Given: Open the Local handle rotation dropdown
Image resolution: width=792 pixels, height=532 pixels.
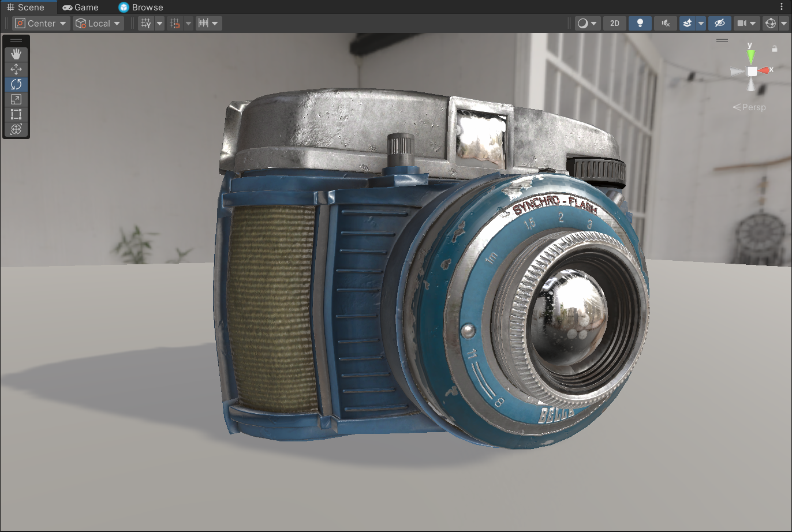Looking at the screenshot, I should pos(98,24).
